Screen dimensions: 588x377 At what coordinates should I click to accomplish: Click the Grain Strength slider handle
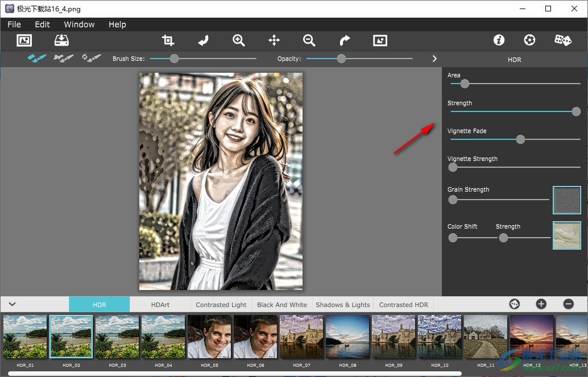tap(453, 200)
